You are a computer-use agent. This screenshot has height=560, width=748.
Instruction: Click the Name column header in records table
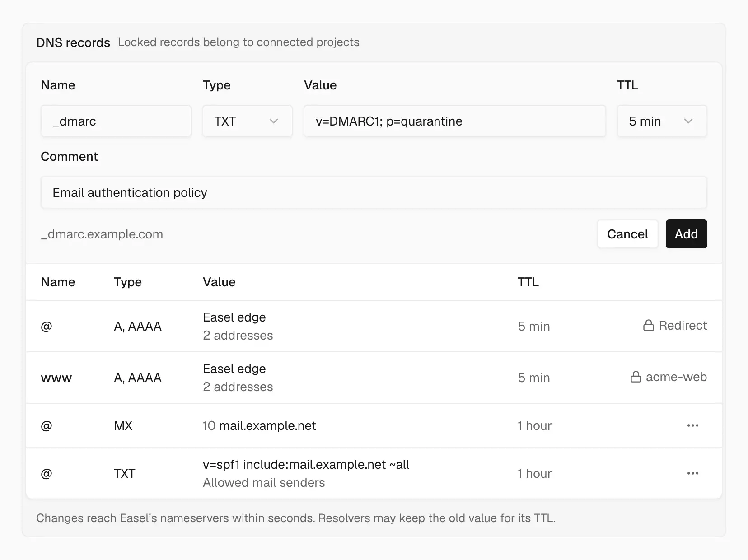point(58,282)
